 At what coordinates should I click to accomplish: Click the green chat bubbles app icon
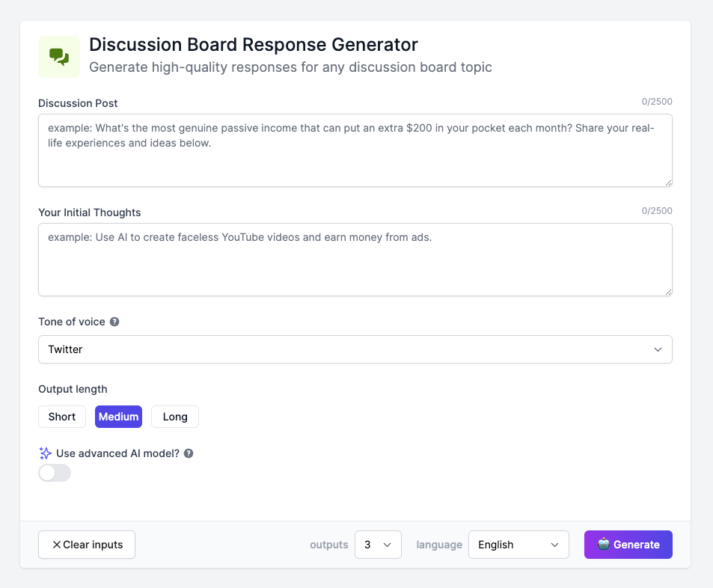pos(59,57)
